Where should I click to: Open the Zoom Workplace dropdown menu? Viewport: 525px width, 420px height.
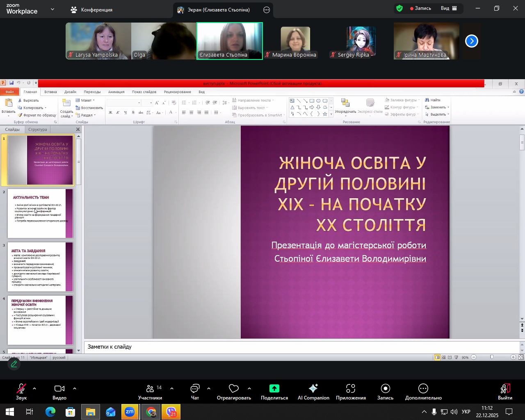pos(52,9)
